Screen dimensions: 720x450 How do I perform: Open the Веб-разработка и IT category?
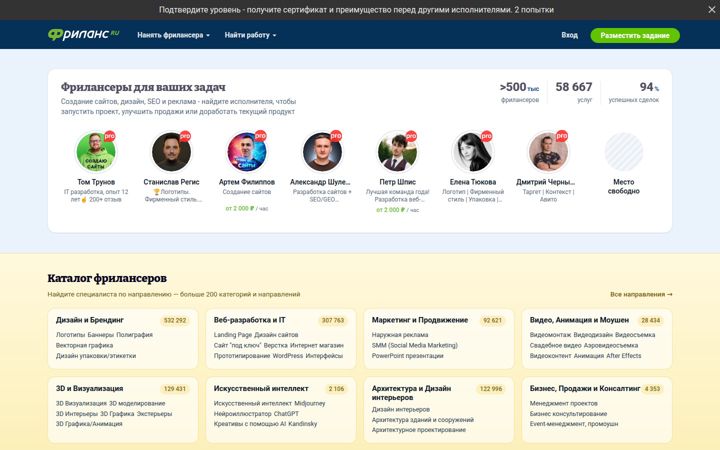click(249, 320)
